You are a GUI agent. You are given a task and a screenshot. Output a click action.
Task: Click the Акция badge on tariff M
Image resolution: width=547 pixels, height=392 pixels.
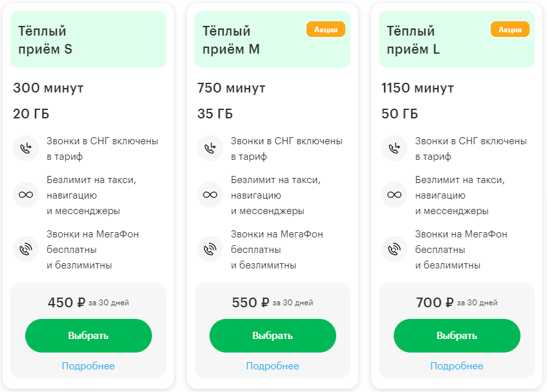coord(326,29)
